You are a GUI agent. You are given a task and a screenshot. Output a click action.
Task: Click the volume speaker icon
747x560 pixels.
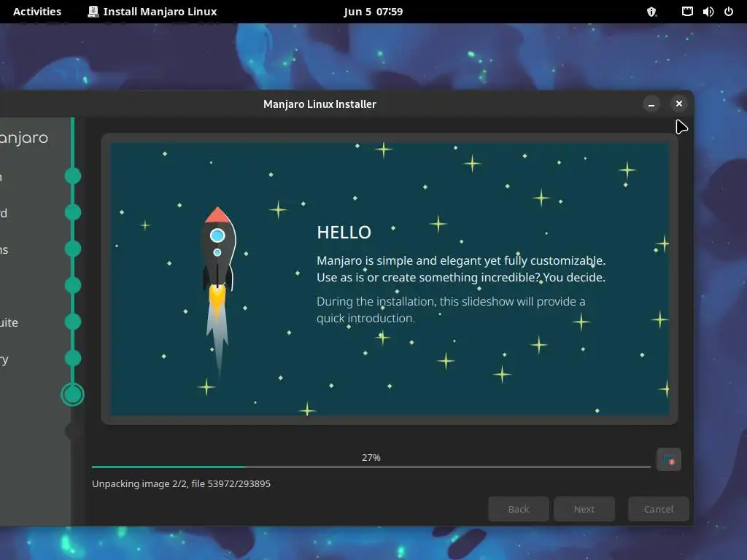click(x=708, y=12)
